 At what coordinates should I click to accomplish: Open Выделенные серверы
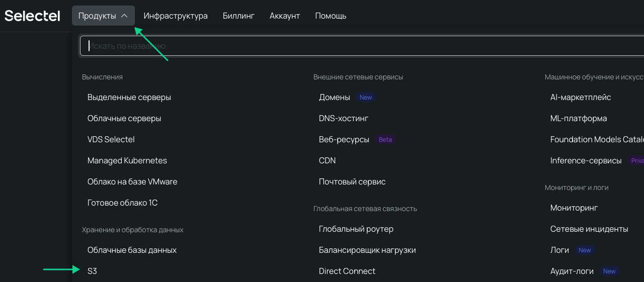coord(129,97)
